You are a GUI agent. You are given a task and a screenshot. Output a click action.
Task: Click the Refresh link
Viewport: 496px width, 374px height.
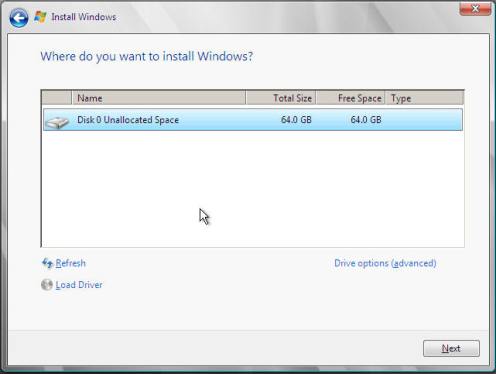[x=70, y=263]
